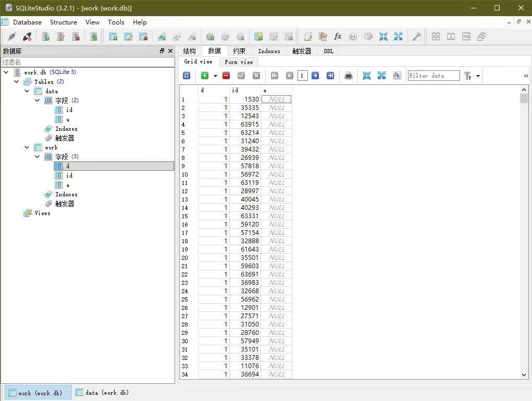532x401 pixels.
Task: Print the grid data via printer icon
Action: pos(349,76)
